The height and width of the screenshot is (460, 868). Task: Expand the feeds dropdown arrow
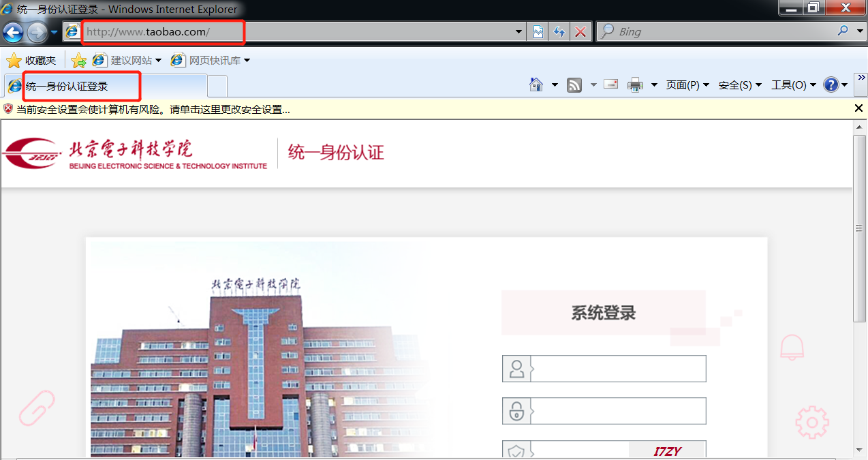pos(593,85)
